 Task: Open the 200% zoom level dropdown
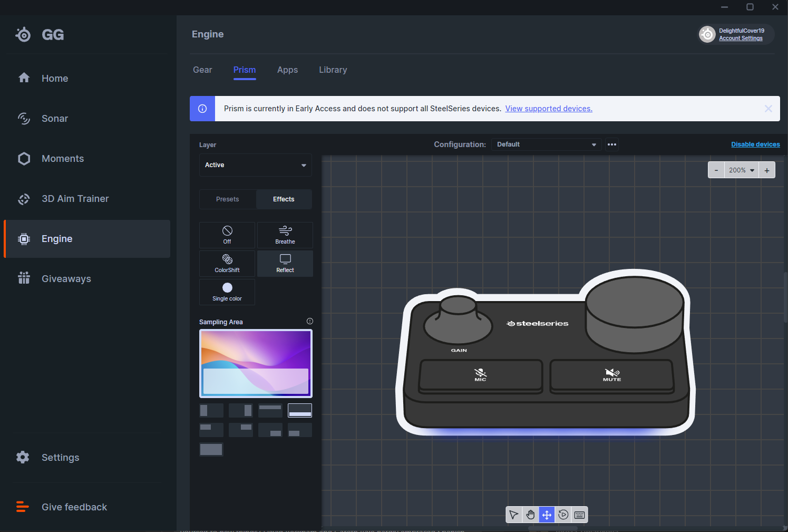point(742,170)
